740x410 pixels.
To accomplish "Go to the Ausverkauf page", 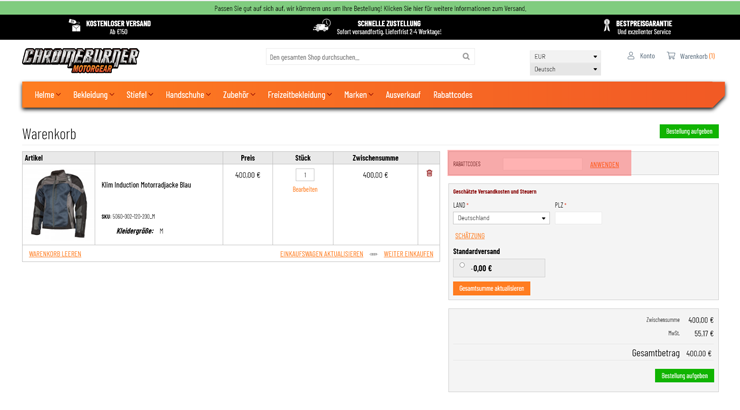I will click(403, 95).
